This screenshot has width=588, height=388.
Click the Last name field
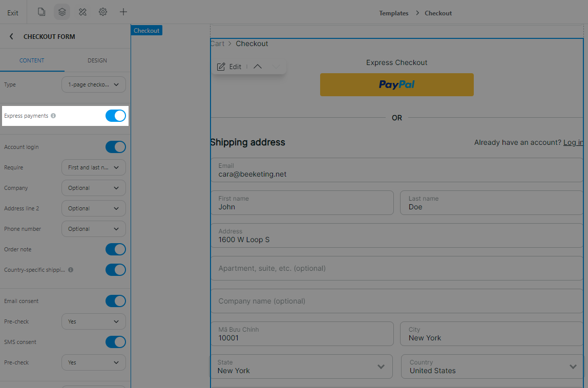click(x=492, y=203)
